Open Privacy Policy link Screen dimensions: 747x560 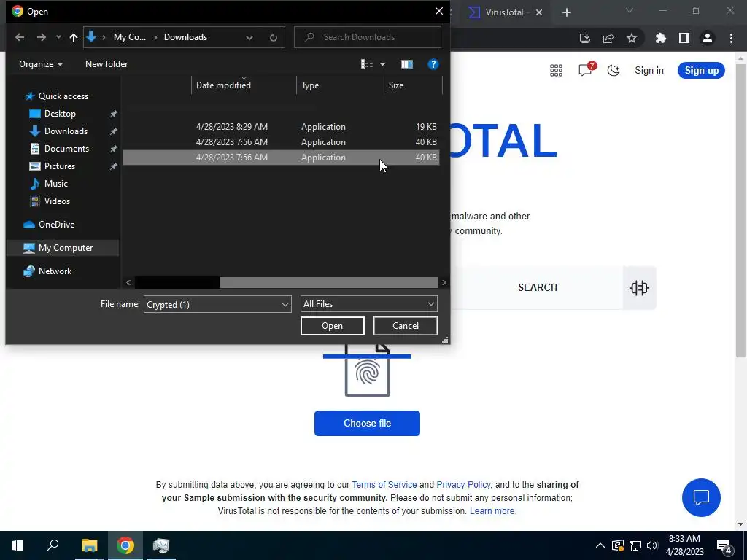(x=463, y=485)
